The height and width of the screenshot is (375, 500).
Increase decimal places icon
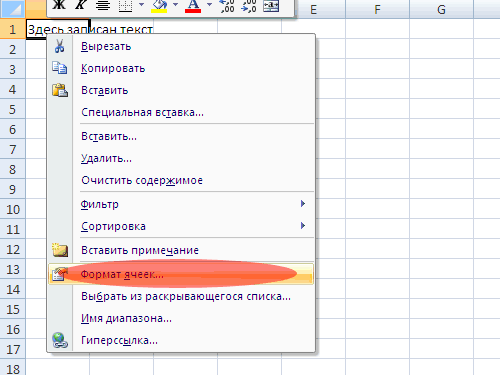pos(227,6)
